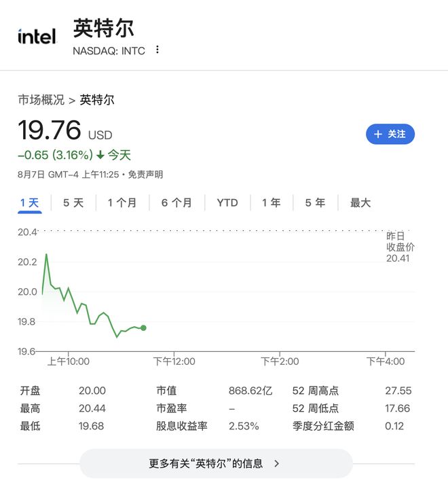Select the 1 年 range tab
The width and height of the screenshot is (448, 479).
coord(271,202)
